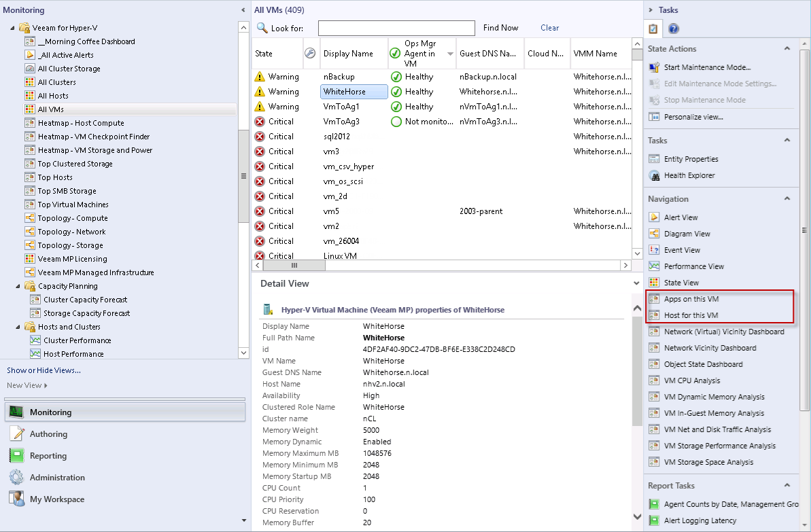Collapse the Monitoring navigation pane
The width and height of the screenshot is (811, 532).
coord(243,10)
